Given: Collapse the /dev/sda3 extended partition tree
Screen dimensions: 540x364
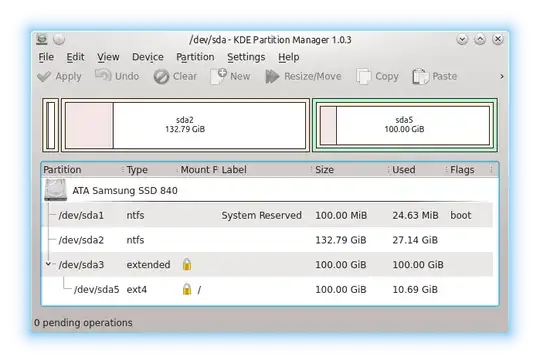Looking at the screenshot, I should [49, 264].
